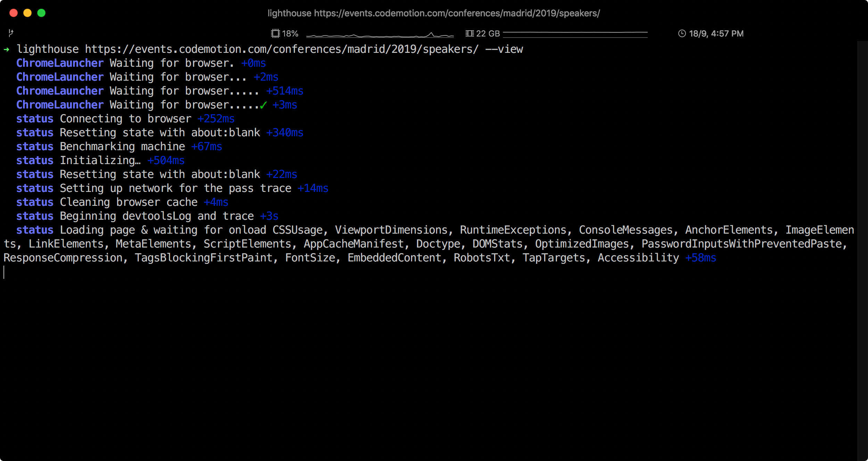Click the clock icon in status bar

682,34
